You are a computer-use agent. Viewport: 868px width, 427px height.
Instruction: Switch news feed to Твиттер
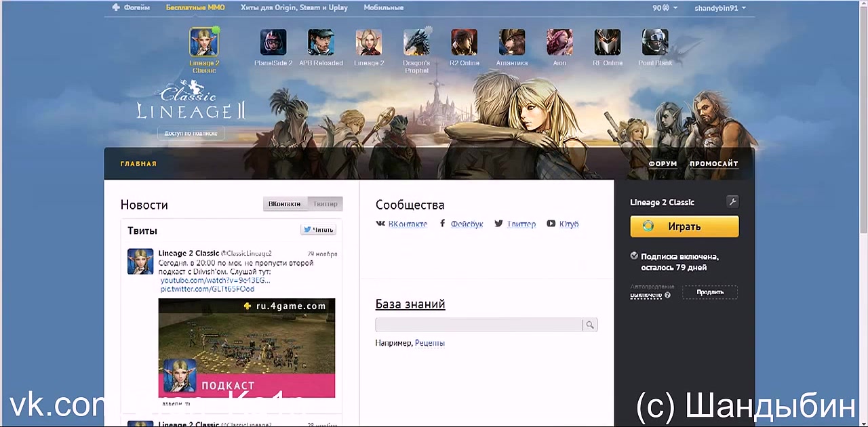coord(325,204)
